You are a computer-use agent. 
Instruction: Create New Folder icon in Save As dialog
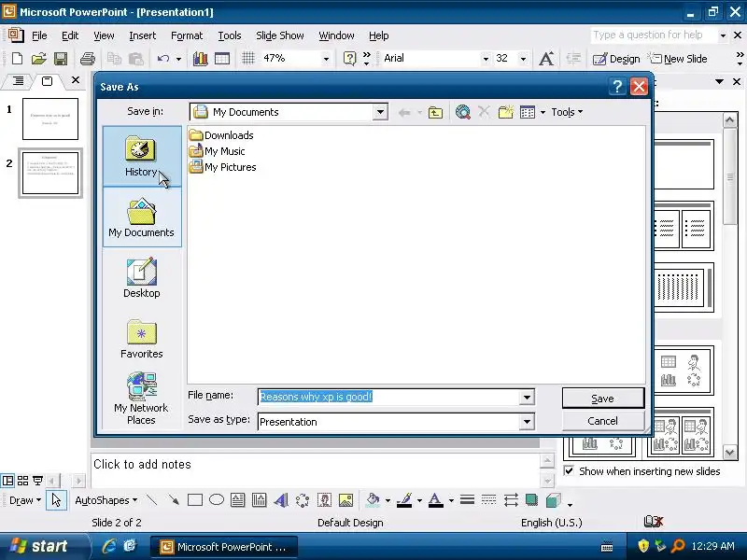505,112
